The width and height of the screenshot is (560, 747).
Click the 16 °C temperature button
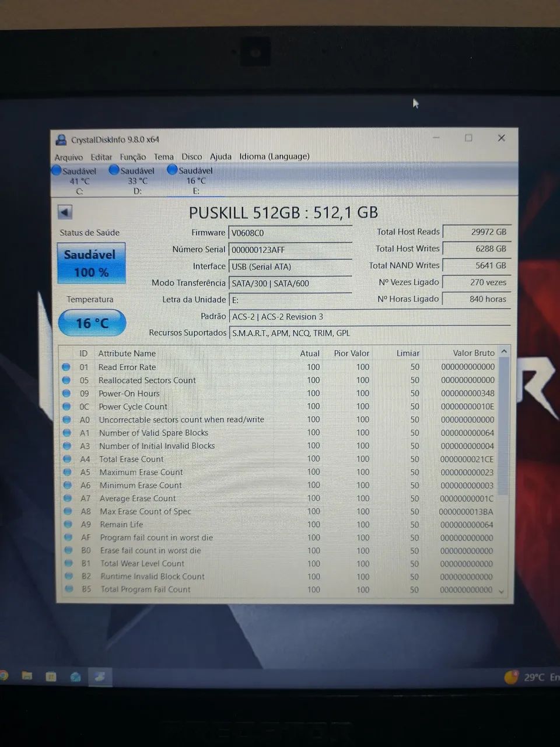[92, 323]
